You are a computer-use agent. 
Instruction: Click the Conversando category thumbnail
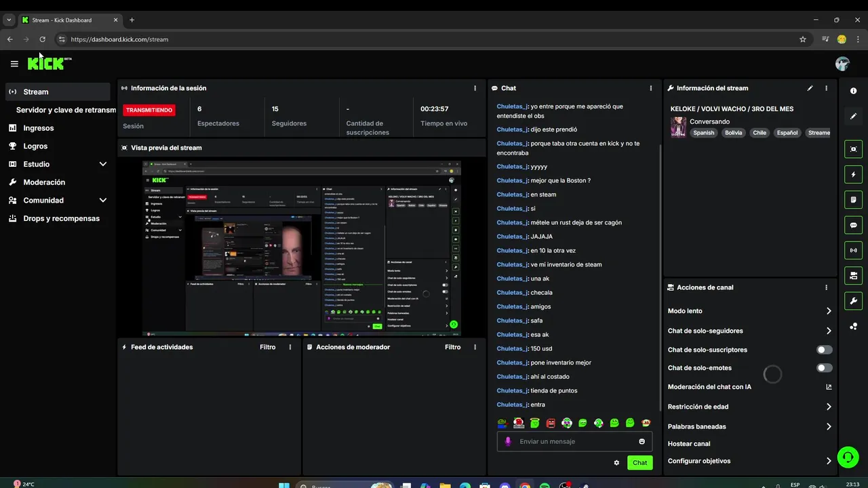coord(678,127)
